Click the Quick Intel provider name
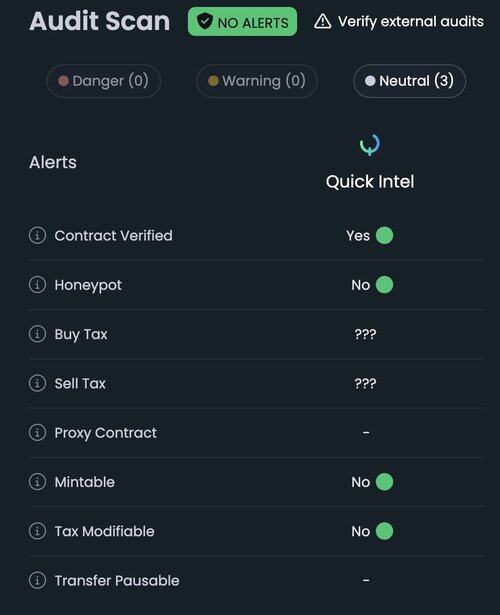The height and width of the screenshot is (615, 500). click(370, 182)
